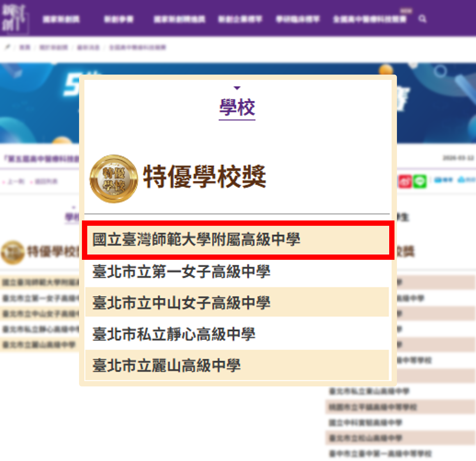Select 臺北市立中山女子高級中學 row
The width and height of the screenshot is (476, 461).
(237, 302)
